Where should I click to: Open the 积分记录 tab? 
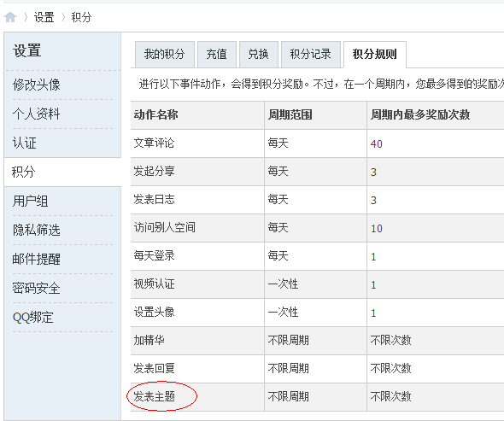(x=310, y=55)
